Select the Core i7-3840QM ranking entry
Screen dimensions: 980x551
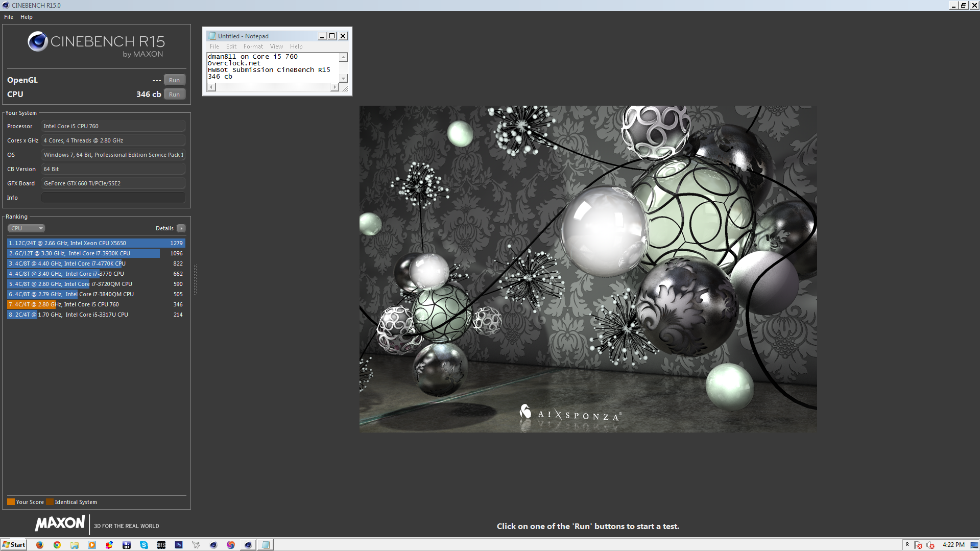point(96,294)
